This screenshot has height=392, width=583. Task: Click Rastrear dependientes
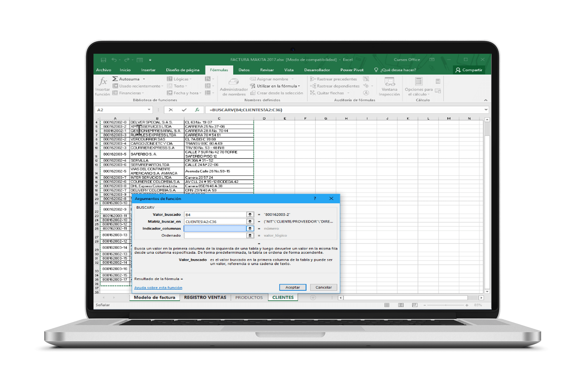pos(335,86)
